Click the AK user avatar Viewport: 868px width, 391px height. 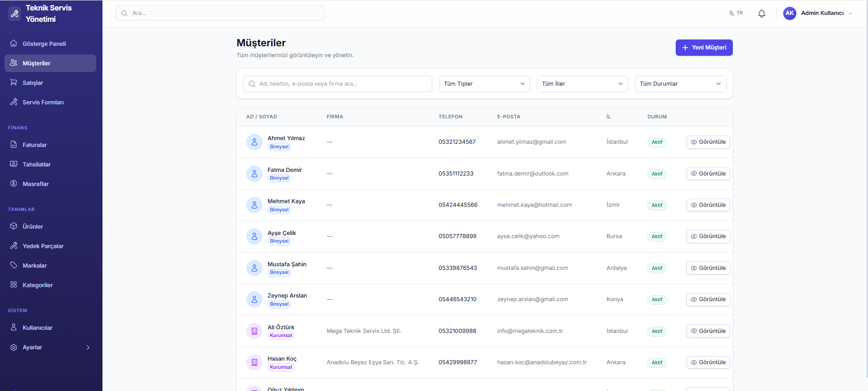tap(790, 13)
